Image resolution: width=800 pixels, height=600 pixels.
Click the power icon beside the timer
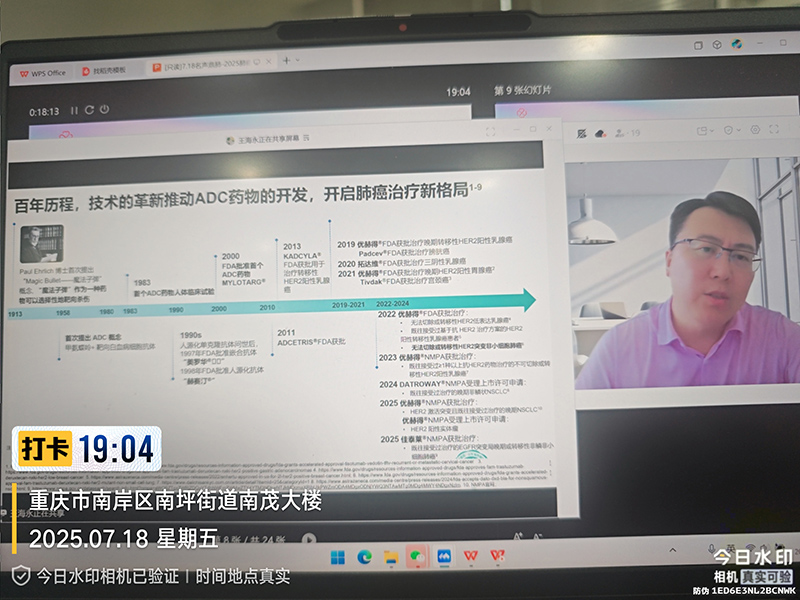click(x=104, y=110)
